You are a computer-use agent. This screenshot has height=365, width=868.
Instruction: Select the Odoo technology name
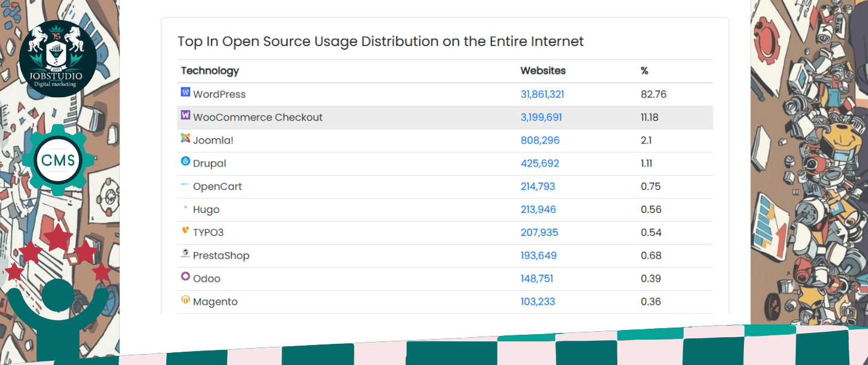click(x=207, y=278)
